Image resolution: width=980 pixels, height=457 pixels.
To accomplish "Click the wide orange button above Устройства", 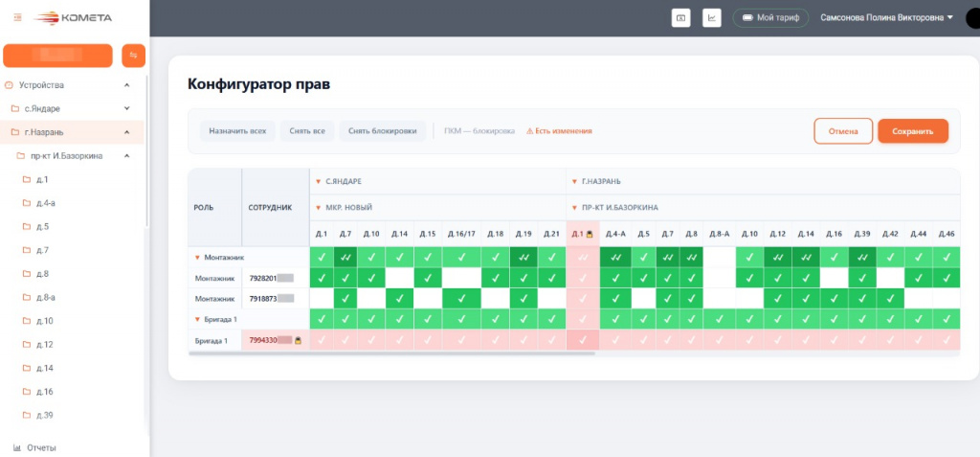I will coord(57,56).
